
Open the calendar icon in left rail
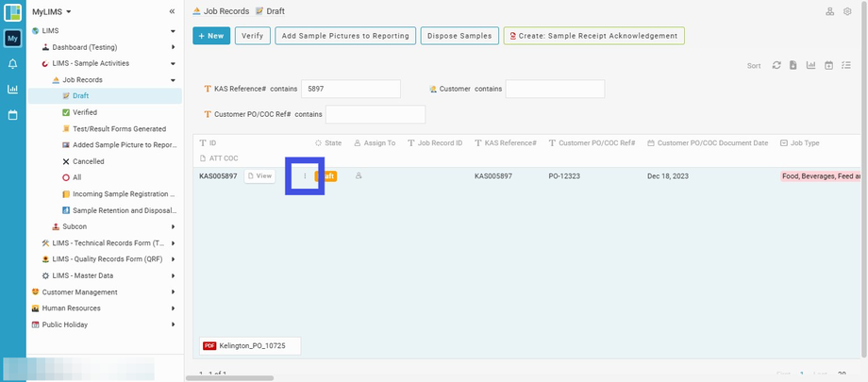[x=12, y=115]
